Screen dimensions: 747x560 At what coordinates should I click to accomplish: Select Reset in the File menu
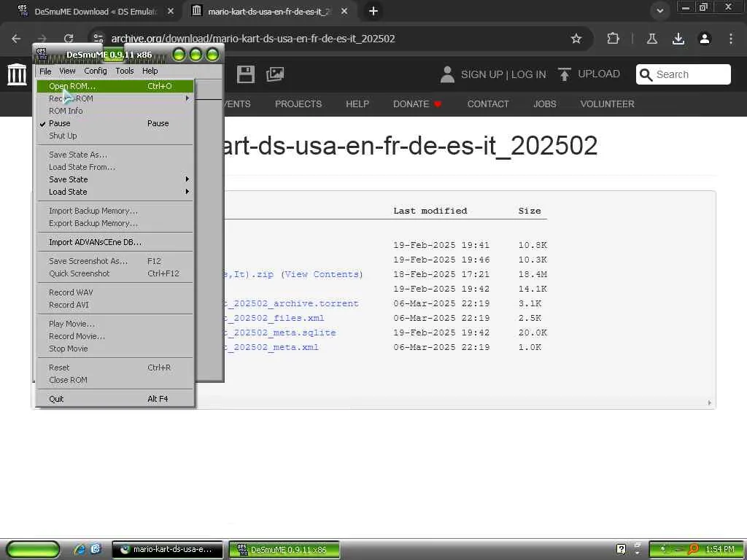tap(115, 367)
